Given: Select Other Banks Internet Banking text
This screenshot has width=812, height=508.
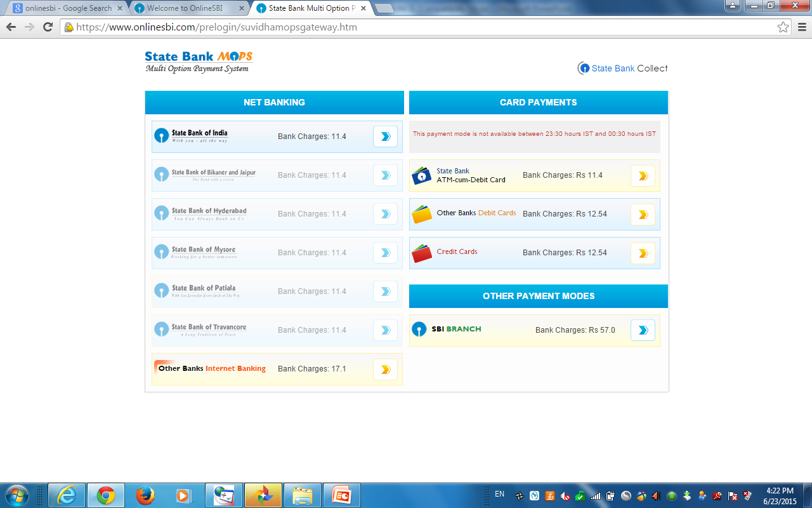Looking at the screenshot, I should (x=212, y=368).
